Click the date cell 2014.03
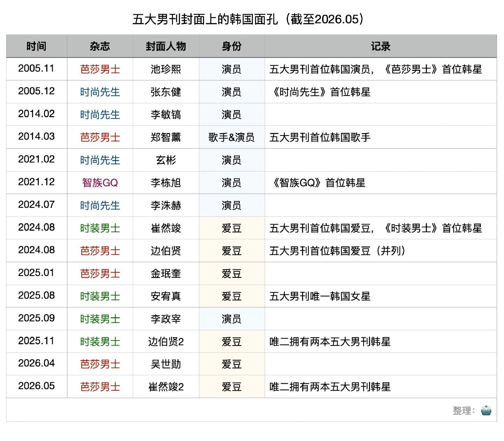The image size is (504, 441). click(36, 137)
